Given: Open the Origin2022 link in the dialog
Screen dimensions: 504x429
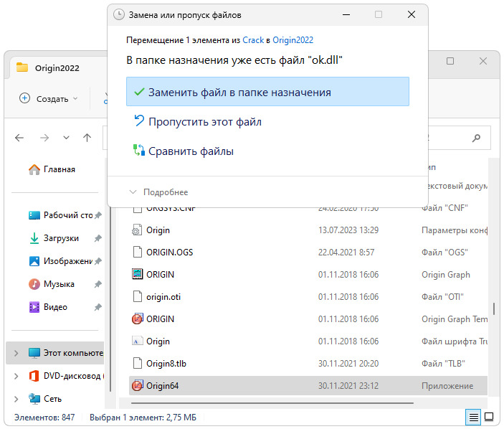Looking at the screenshot, I should click(293, 40).
